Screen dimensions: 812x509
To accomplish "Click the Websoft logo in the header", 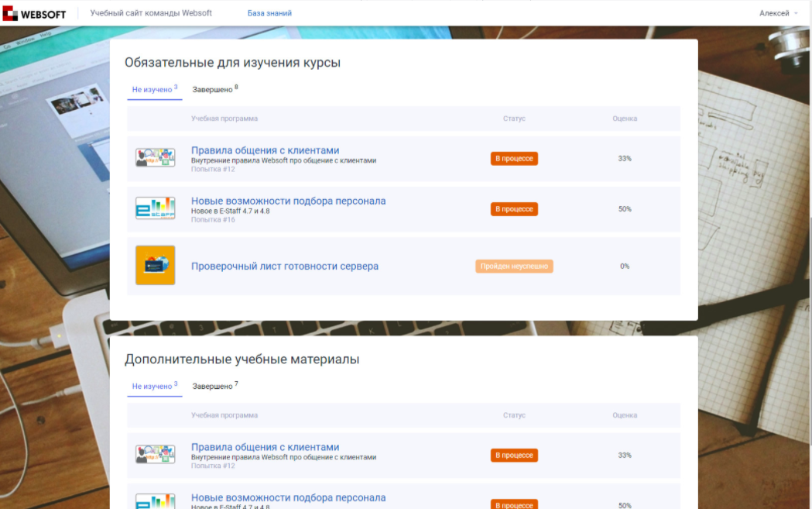I will [x=34, y=13].
